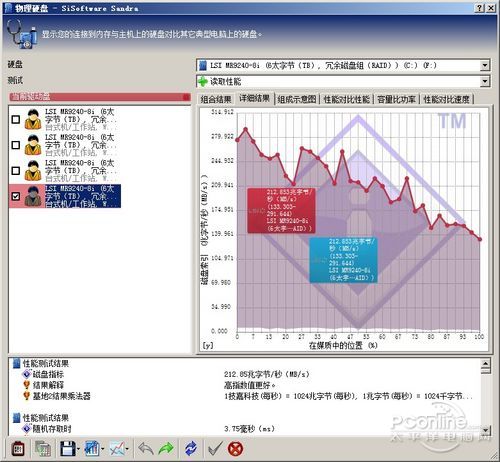Viewport: 500px width, 462px height.
Task: Click the 高指数值更好 explanation text
Action: coord(249,385)
